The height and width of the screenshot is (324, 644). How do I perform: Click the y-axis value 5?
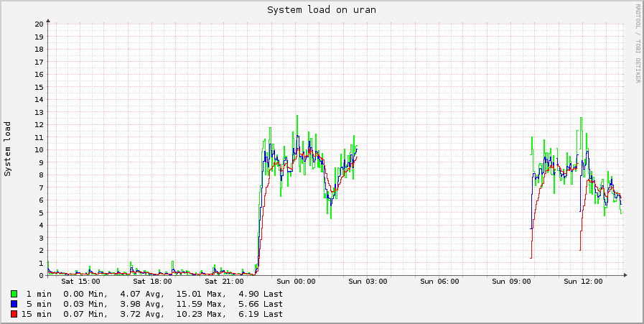[x=41, y=213]
